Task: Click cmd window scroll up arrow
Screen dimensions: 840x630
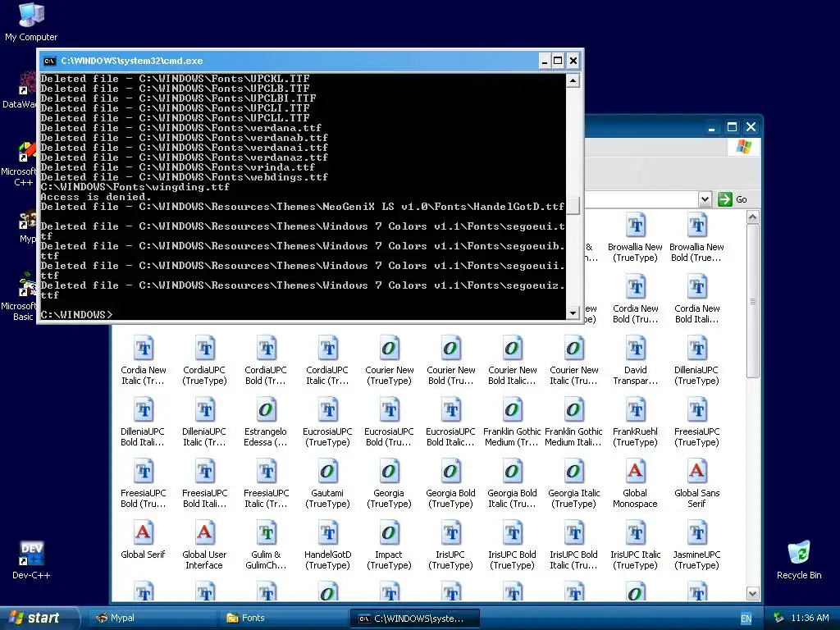Action: (x=573, y=81)
